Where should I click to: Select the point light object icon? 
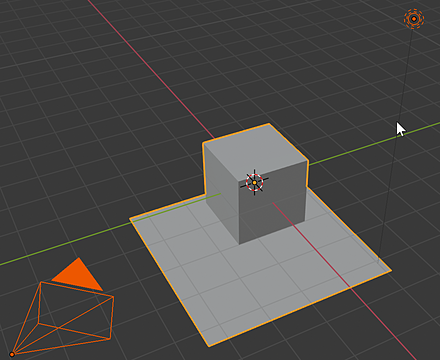(x=414, y=19)
